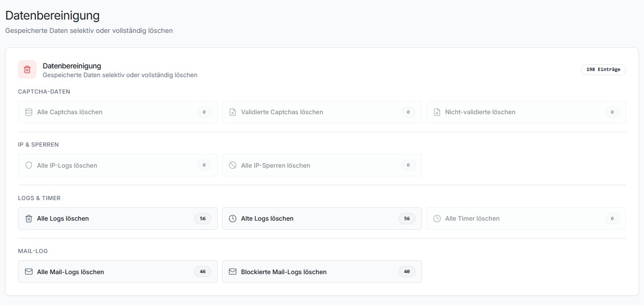Click the trash icon on Alle Logs löschen
This screenshot has height=305, width=644.
[x=29, y=218]
